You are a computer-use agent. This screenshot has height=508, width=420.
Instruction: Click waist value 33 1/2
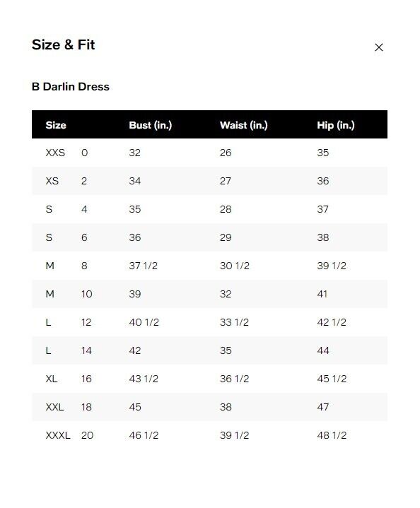coord(234,322)
